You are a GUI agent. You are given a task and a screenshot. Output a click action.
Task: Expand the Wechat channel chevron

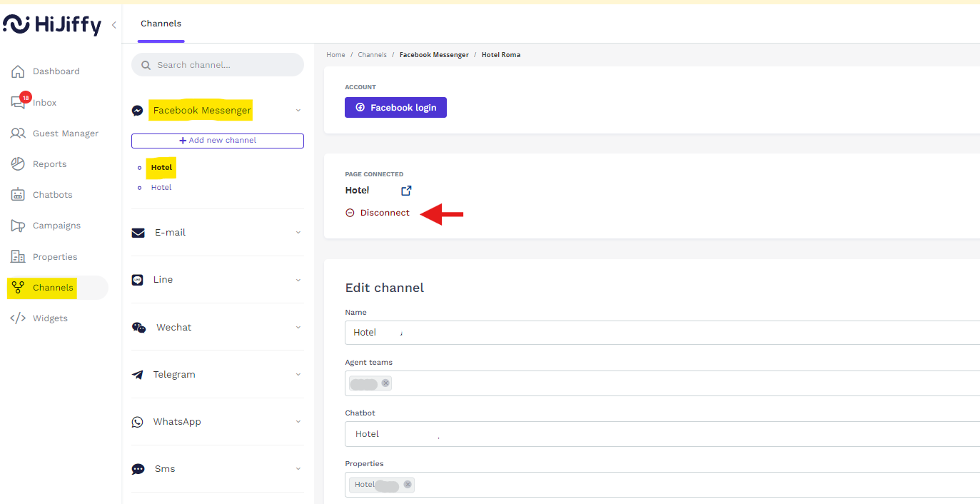coord(298,328)
